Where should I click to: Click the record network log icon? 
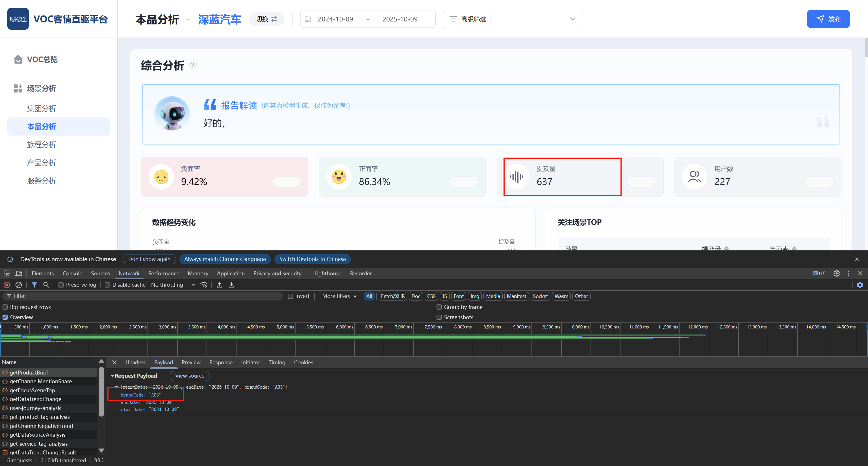(7, 285)
